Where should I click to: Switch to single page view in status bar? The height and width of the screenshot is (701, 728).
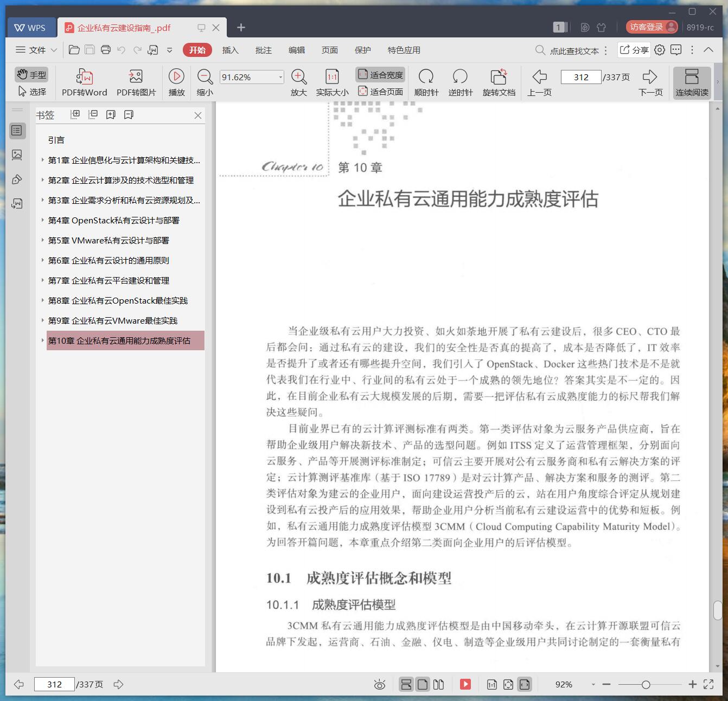click(x=423, y=685)
